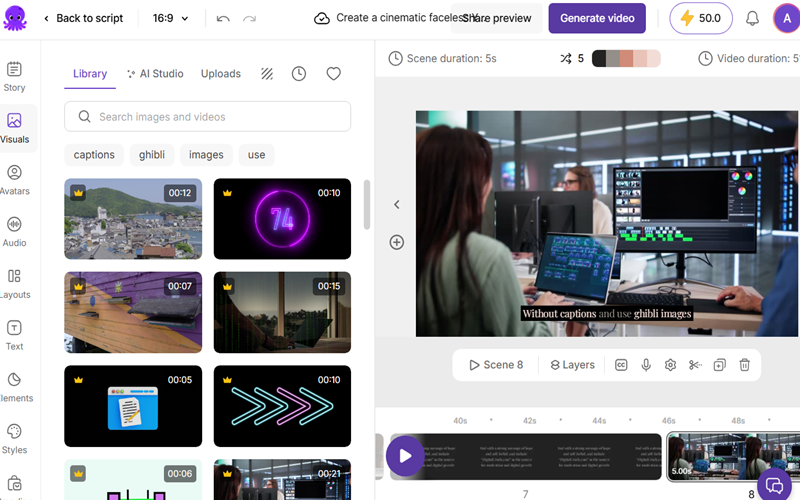
Task: Click the timeline purple play button
Action: (405, 456)
